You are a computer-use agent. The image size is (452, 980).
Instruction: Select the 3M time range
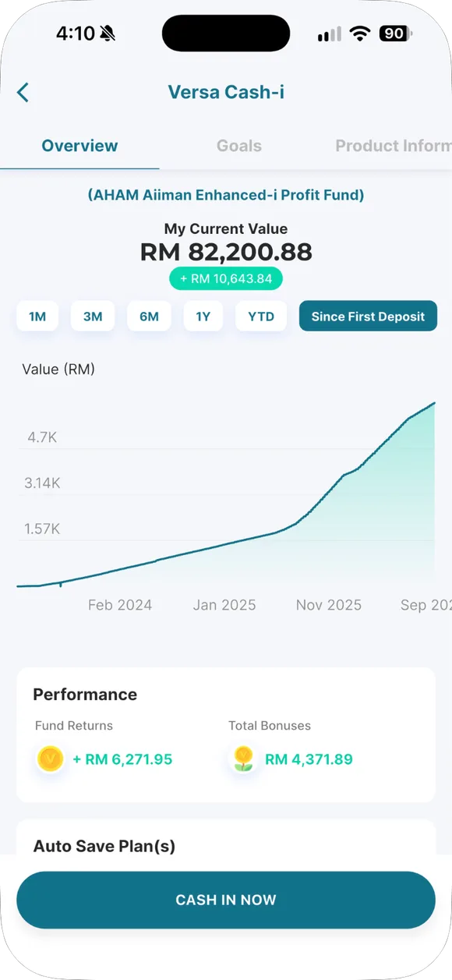[x=93, y=317]
